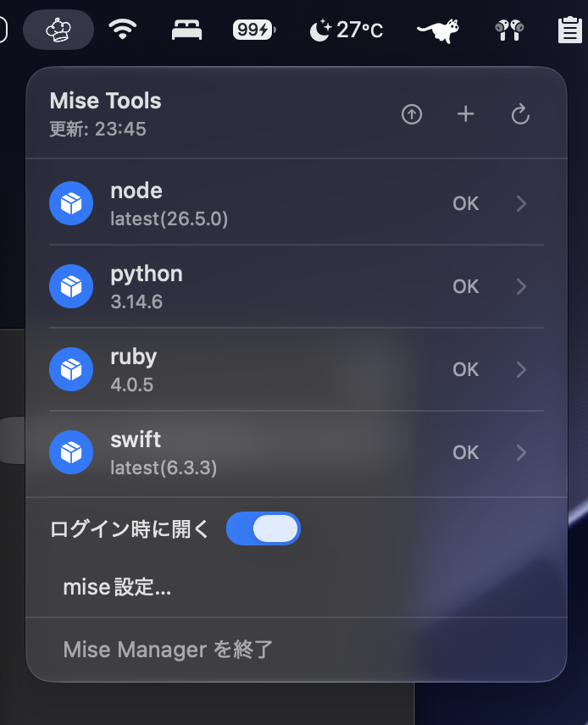Expand the ruby row chevron
588x725 pixels.
[x=521, y=369]
